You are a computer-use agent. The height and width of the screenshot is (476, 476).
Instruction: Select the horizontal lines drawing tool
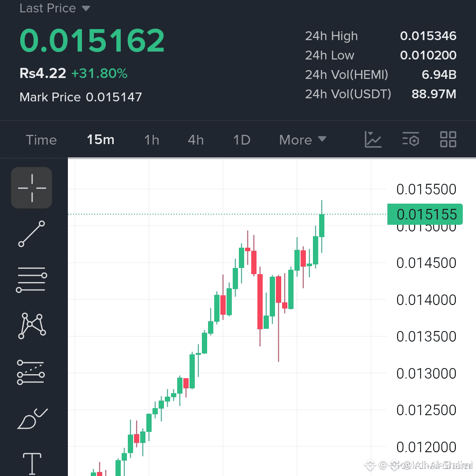(32, 279)
